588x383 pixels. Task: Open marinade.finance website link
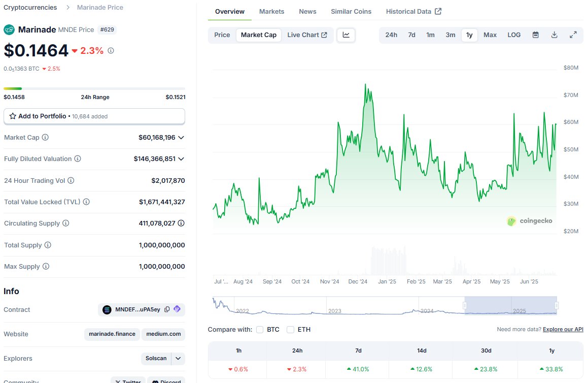coord(112,334)
